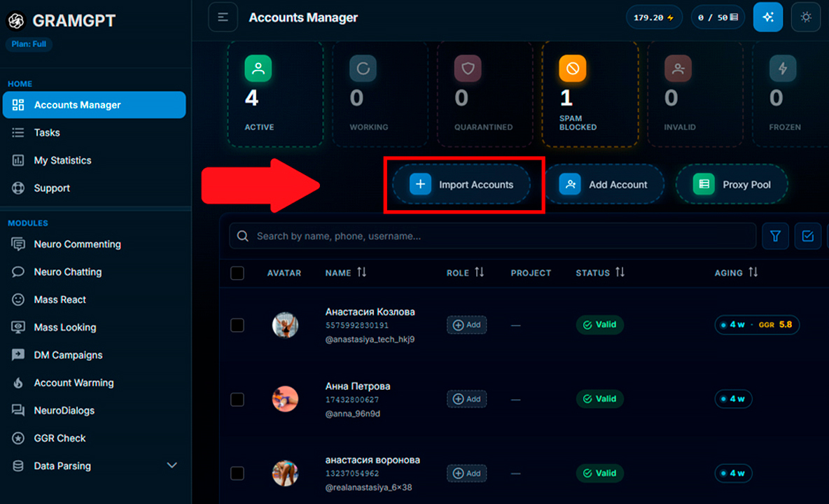Filter by Frozen accounts card
The width and height of the screenshot is (829, 504).
(790, 94)
